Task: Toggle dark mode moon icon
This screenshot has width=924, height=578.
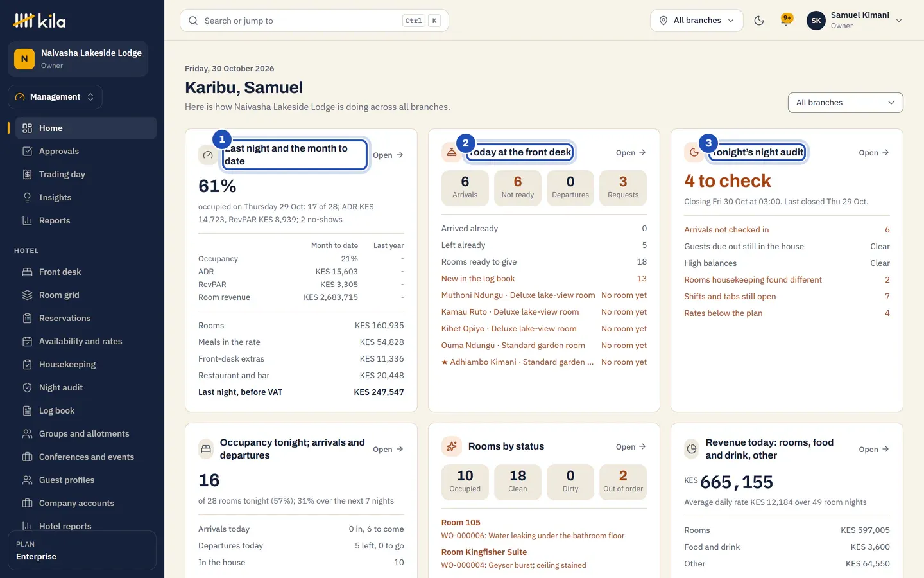Action: (x=759, y=21)
